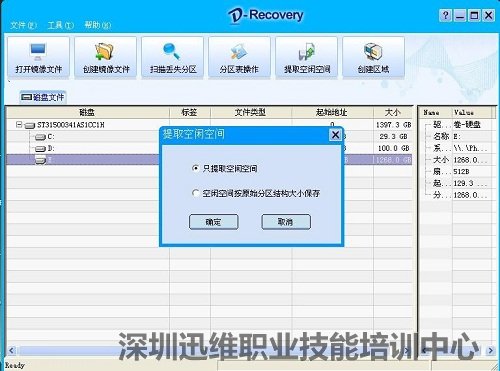The height and width of the screenshot is (371, 500).
Task: Open the 文件 menu
Action: click(23, 25)
